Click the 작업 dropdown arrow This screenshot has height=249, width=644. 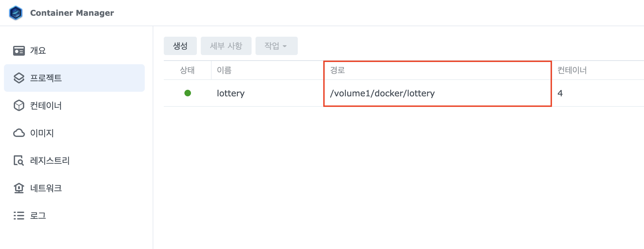point(285,46)
